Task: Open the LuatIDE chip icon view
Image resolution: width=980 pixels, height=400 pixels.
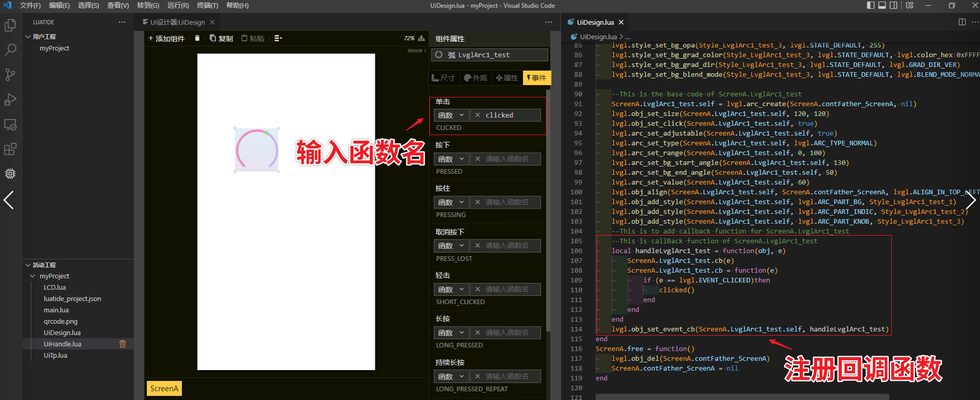Action: pos(10,174)
